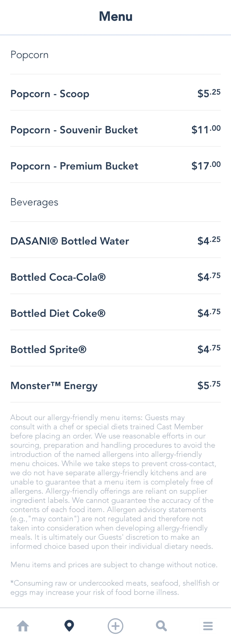Screen dimensions: 231x644
Task: Tap the $17.00 premium bucket price
Action: (x=206, y=166)
